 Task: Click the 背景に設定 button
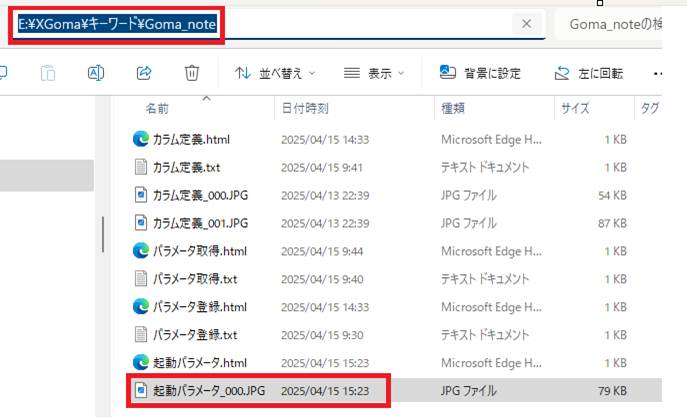pyautogui.click(x=480, y=73)
